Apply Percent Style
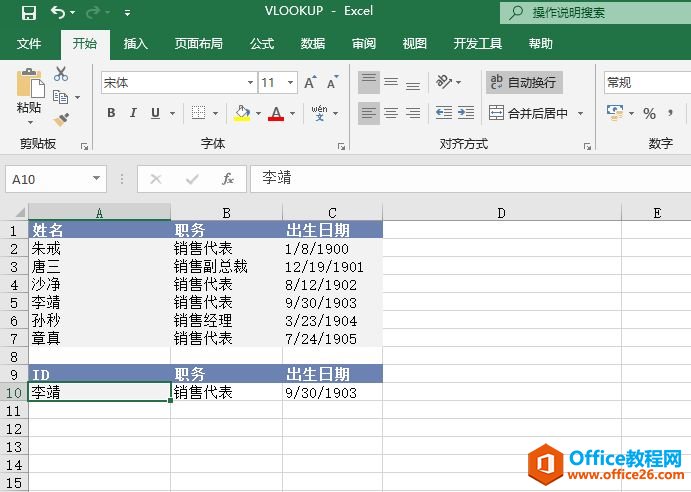 (649, 113)
